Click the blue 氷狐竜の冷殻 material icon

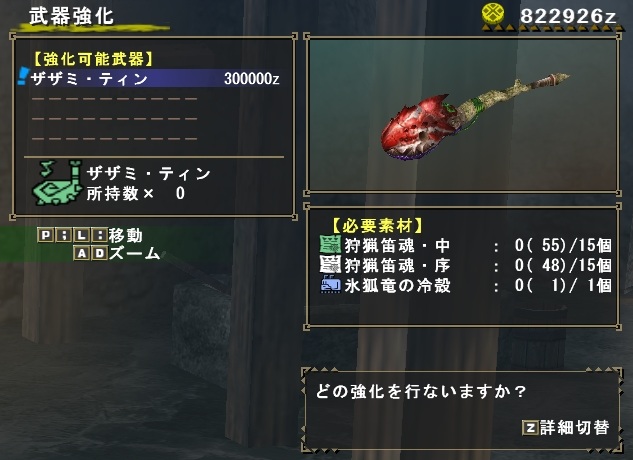(330, 284)
